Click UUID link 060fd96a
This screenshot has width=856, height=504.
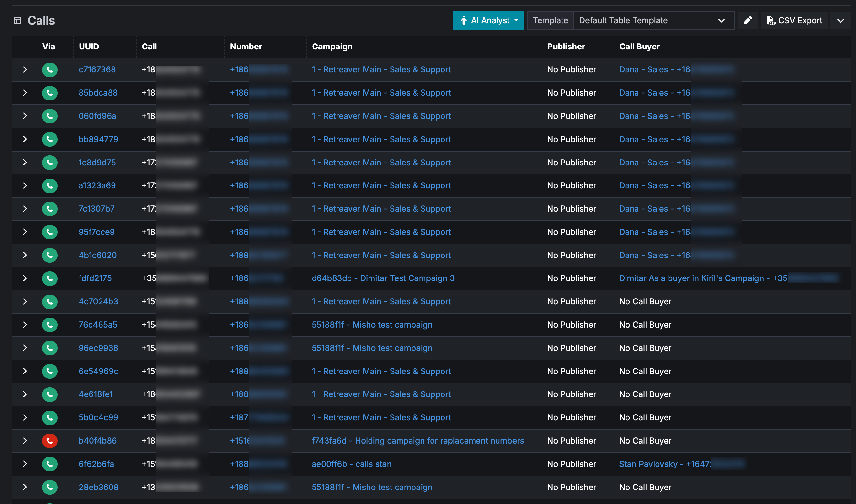pyautogui.click(x=97, y=116)
